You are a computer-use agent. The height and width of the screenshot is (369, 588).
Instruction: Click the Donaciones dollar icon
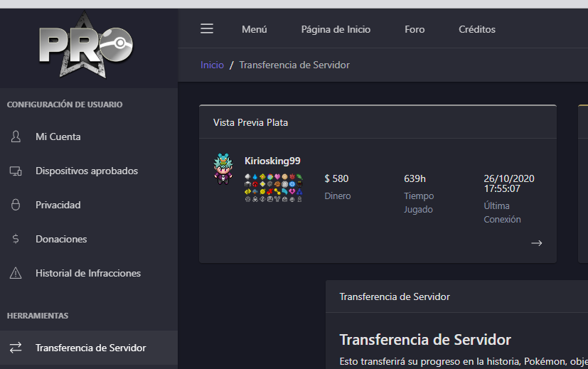16,239
